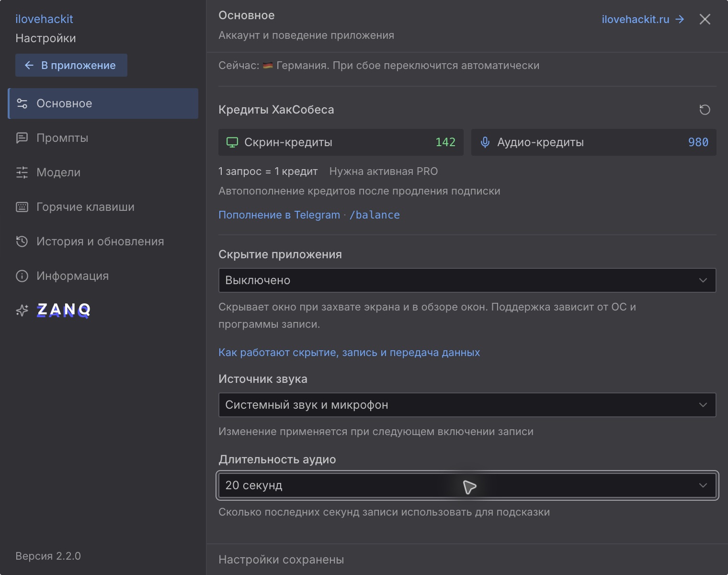Click the Сейчас: Германия status line
Image resolution: width=728 pixels, height=575 pixels.
pos(379,66)
